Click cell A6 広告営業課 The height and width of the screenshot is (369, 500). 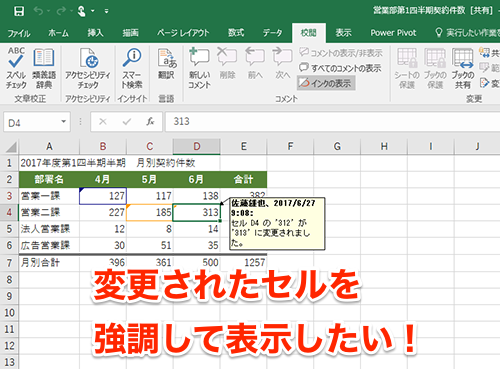[49, 246]
